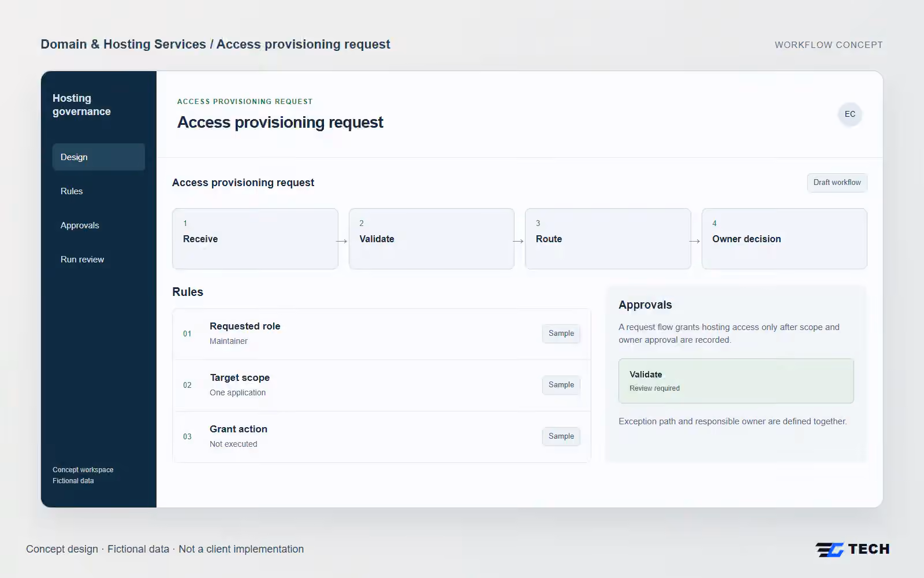This screenshot has width=924, height=578.
Task: Click rule number 01
Action: pos(187,334)
